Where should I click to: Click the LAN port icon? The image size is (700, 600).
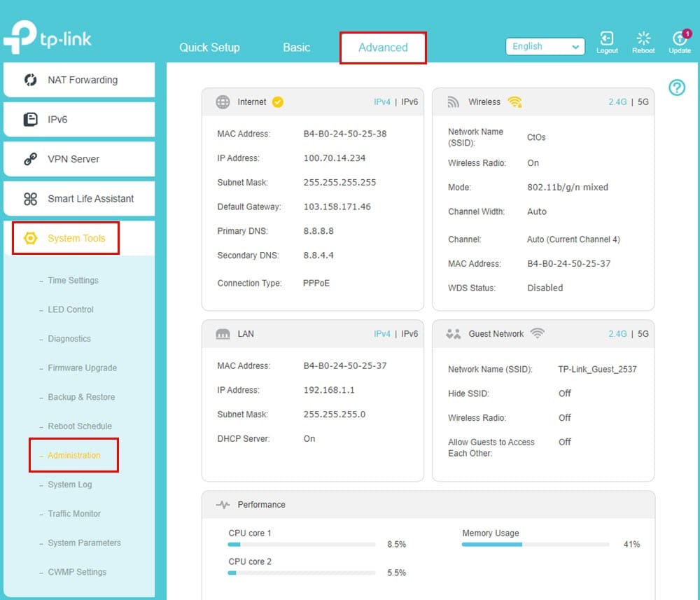pyautogui.click(x=223, y=334)
